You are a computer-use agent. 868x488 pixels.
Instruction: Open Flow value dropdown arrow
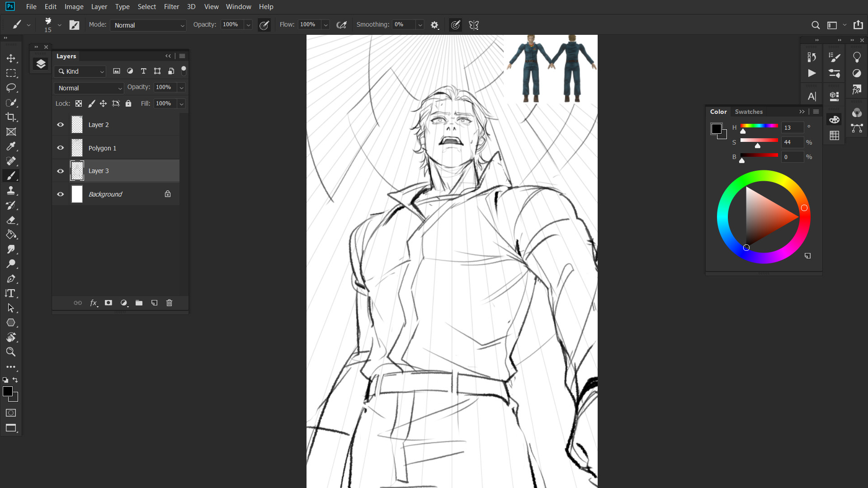[x=325, y=25]
